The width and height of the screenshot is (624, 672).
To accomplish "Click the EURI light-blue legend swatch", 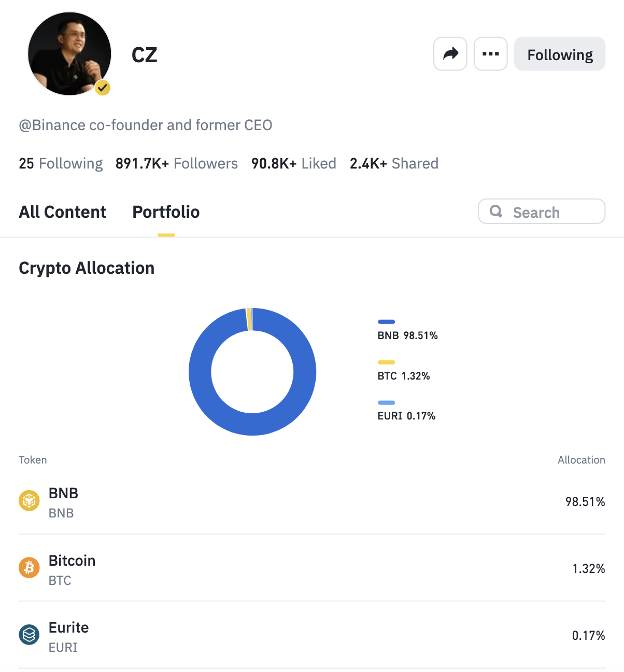I will click(386, 403).
